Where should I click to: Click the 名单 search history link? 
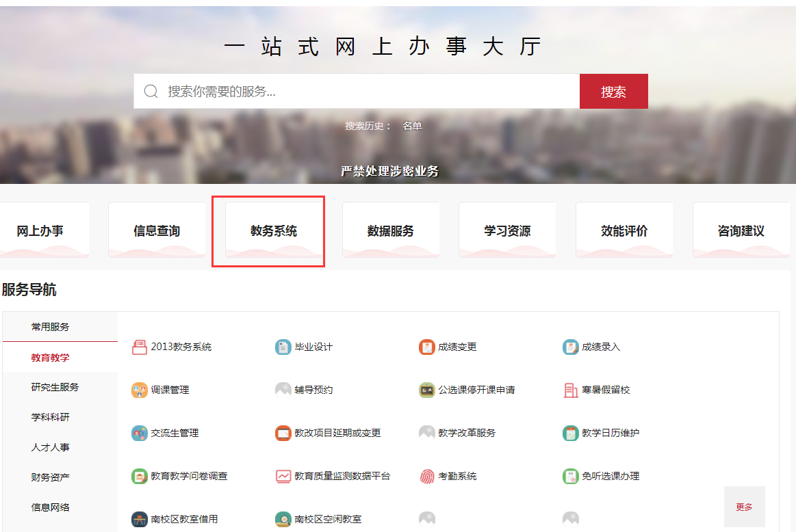[x=412, y=126]
